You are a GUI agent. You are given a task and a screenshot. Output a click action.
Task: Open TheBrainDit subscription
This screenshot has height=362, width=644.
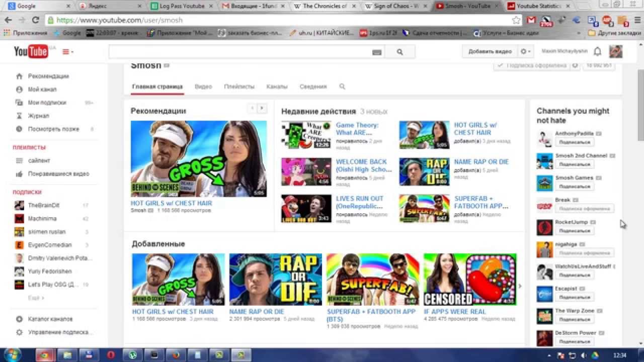[43, 205]
